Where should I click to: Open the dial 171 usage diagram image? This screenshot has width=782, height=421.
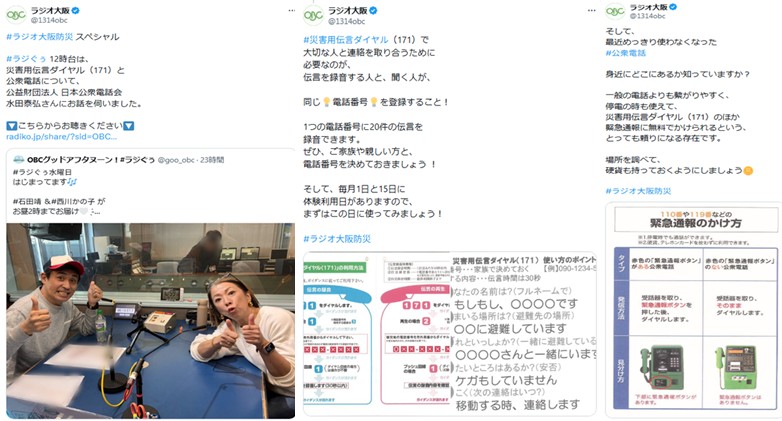pyautogui.click(x=450, y=334)
